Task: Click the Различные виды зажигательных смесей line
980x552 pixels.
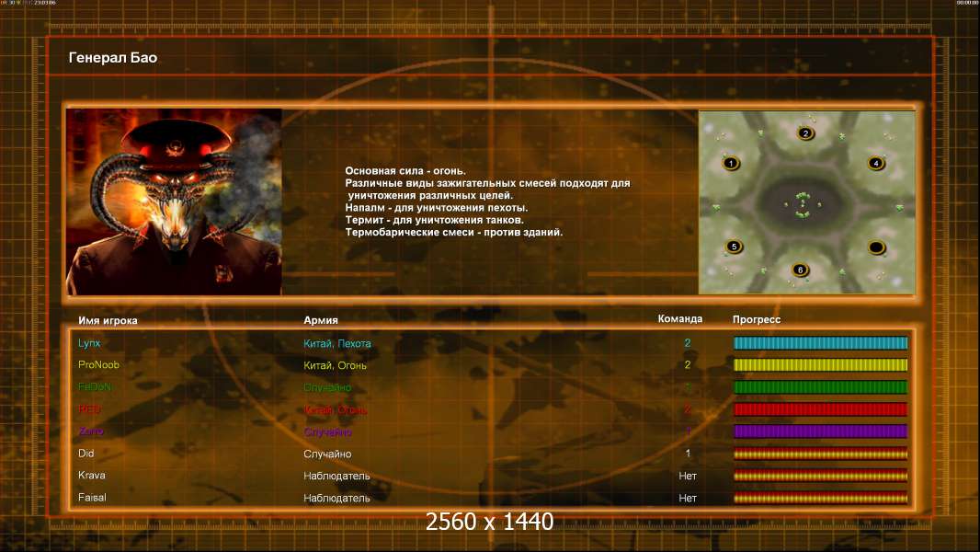Action: click(x=487, y=183)
